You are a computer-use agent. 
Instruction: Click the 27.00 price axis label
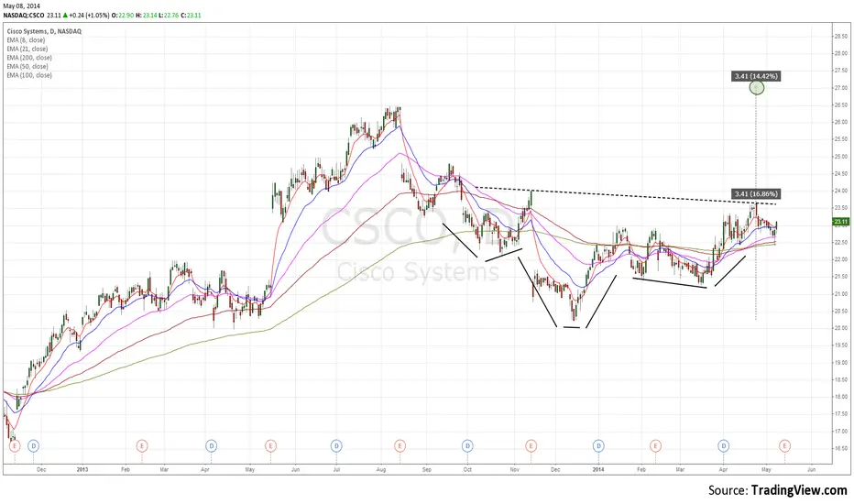coord(840,88)
